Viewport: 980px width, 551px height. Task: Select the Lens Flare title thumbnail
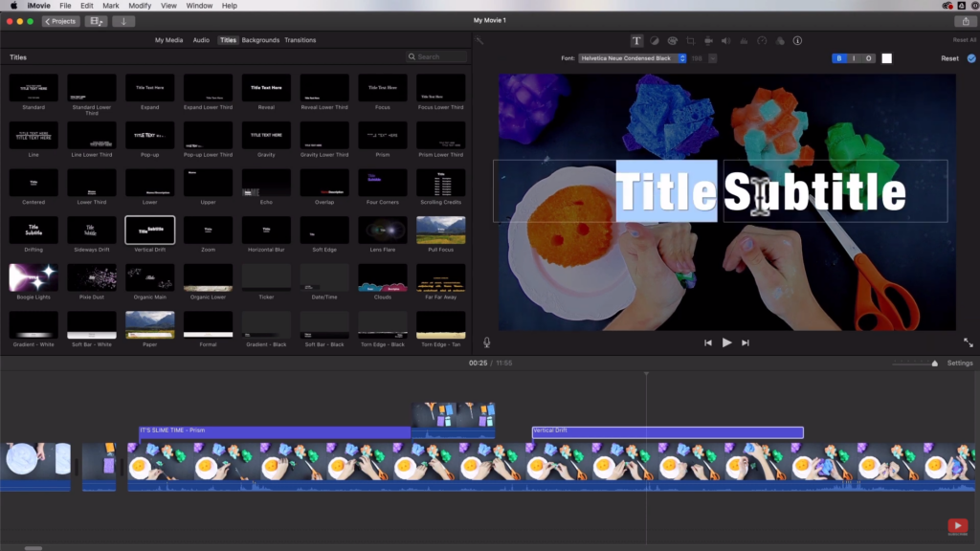click(383, 230)
